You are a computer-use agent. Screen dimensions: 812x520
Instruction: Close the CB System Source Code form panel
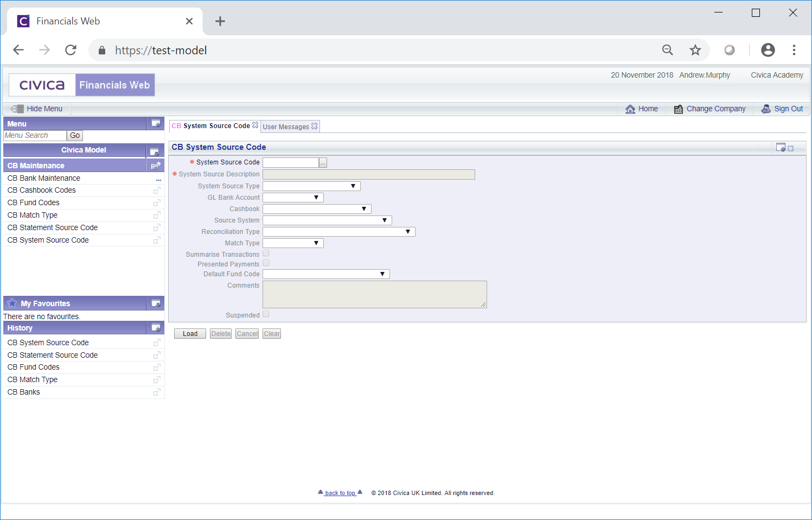tap(791, 148)
